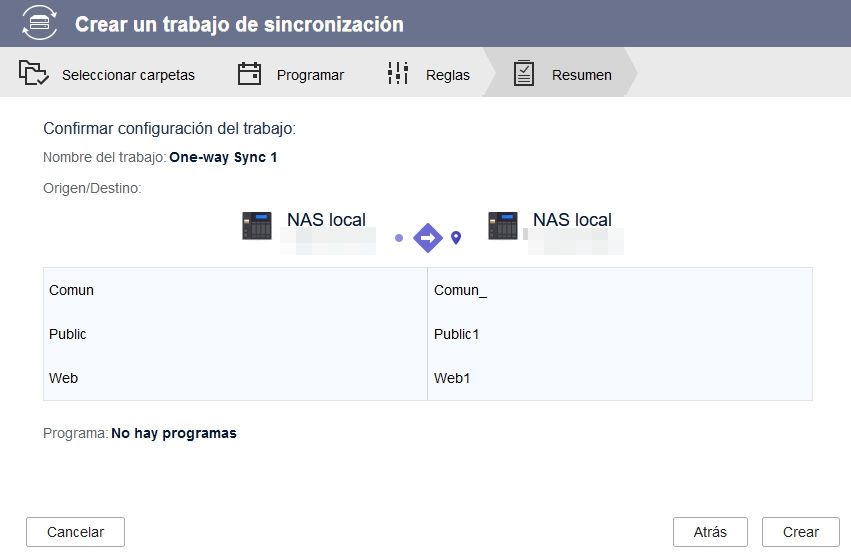Open the Programar step
Image resolution: width=851 pixels, height=557 pixels.
pyautogui.click(x=310, y=75)
